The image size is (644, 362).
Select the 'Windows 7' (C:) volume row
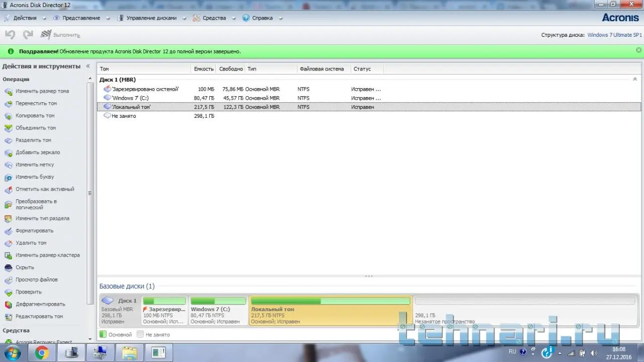tap(369, 98)
